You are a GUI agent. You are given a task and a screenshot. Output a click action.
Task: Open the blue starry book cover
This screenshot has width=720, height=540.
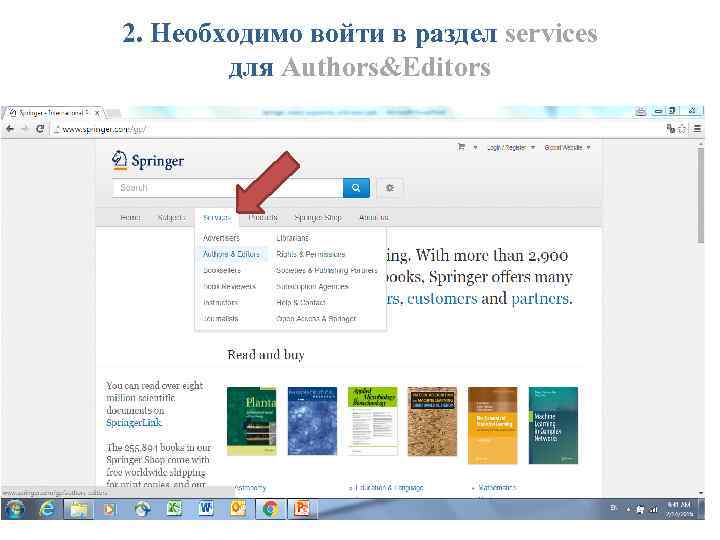tap(312, 421)
